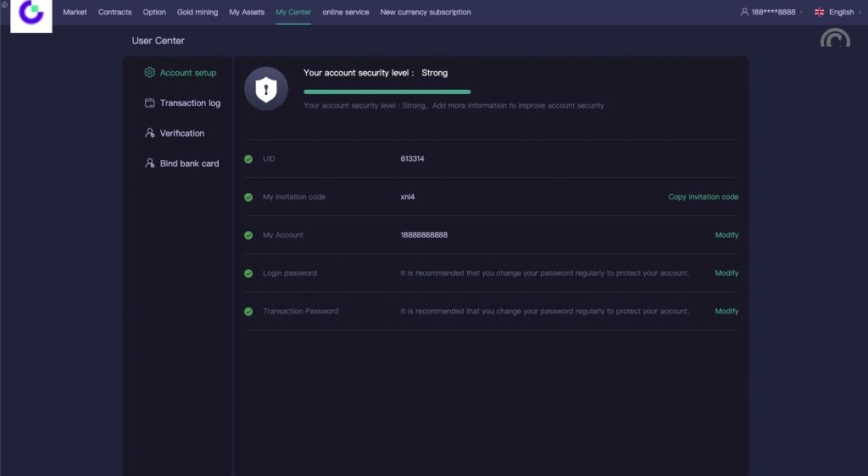Click the Verification person icon
The width and height of the screenshot is (868, 476).
[x=150, y=133]
